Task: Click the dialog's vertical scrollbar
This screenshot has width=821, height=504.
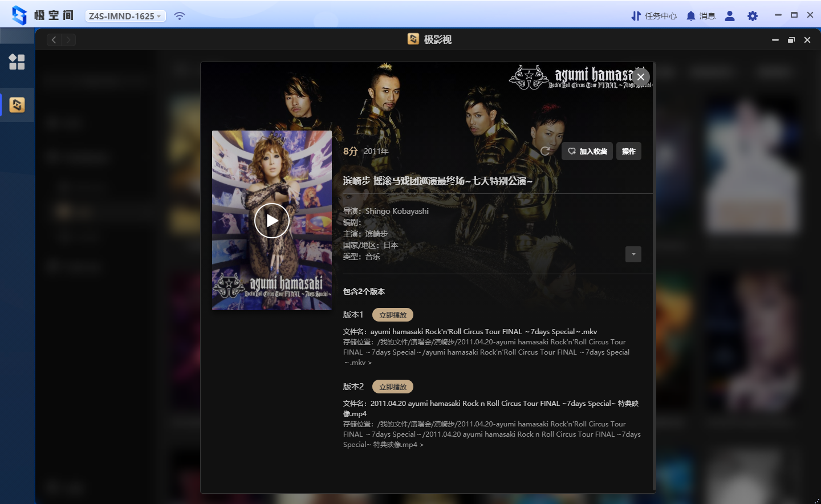Action: [654, 278]
